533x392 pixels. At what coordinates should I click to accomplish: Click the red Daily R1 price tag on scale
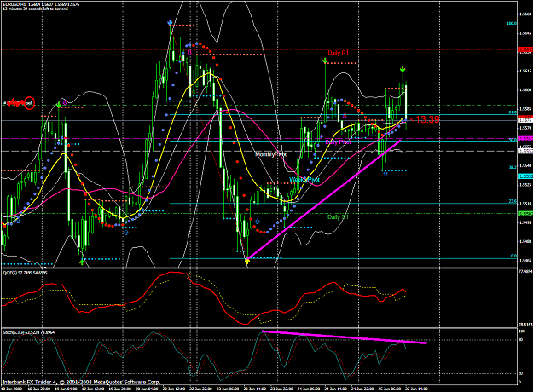[x=525, y=49]
